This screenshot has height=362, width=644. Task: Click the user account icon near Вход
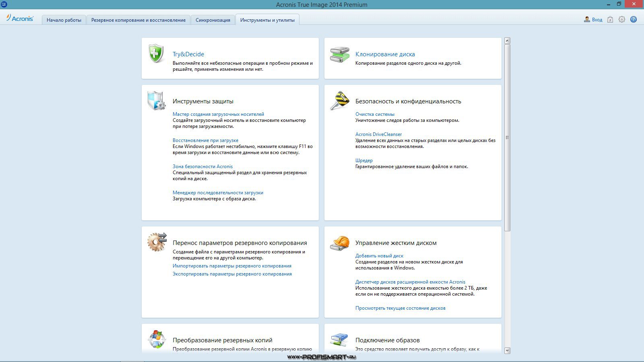587,19
